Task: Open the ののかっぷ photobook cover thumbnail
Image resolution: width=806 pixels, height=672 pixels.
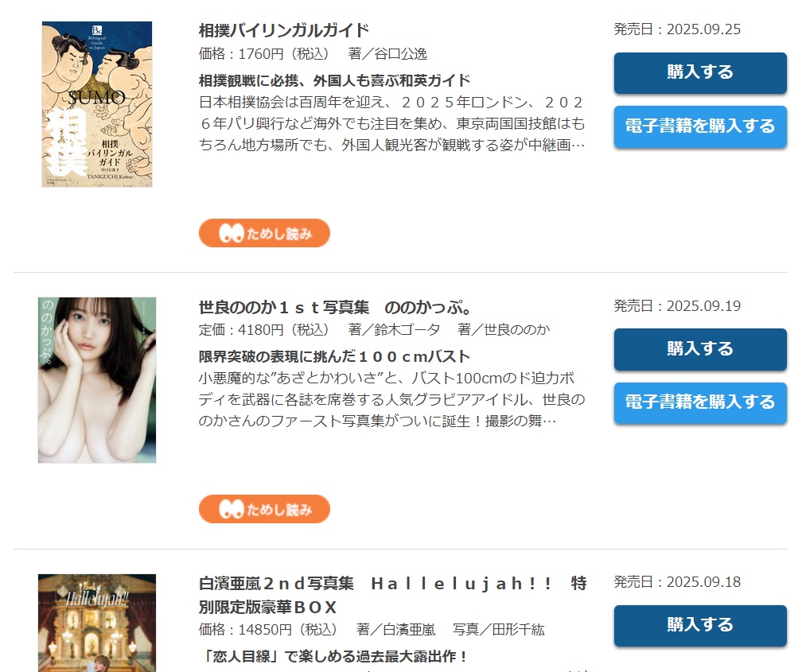Action: pyautogui.click(x=96, y=380)
